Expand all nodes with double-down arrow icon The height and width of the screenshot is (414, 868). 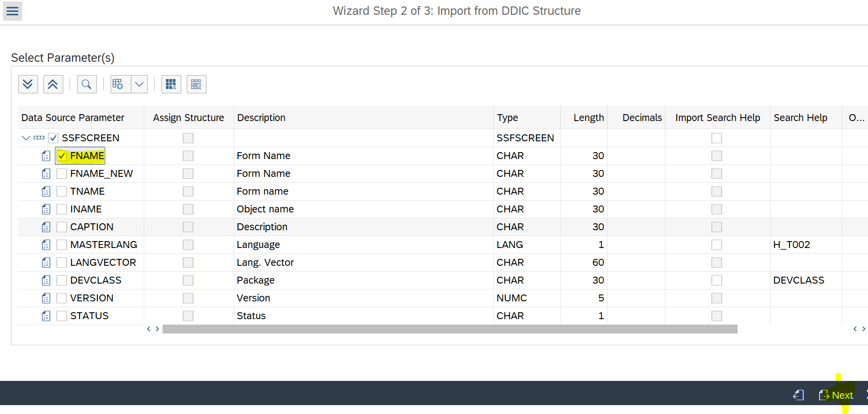point(28,84)
